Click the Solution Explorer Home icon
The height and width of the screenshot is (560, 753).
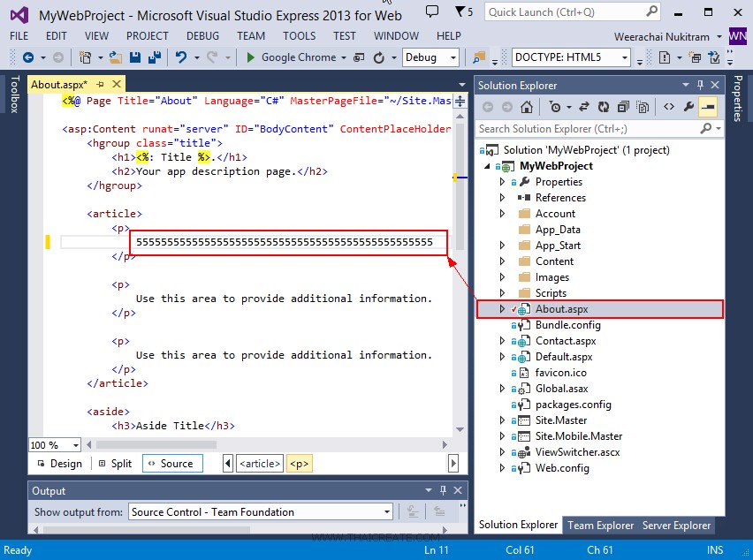(527, 107)
